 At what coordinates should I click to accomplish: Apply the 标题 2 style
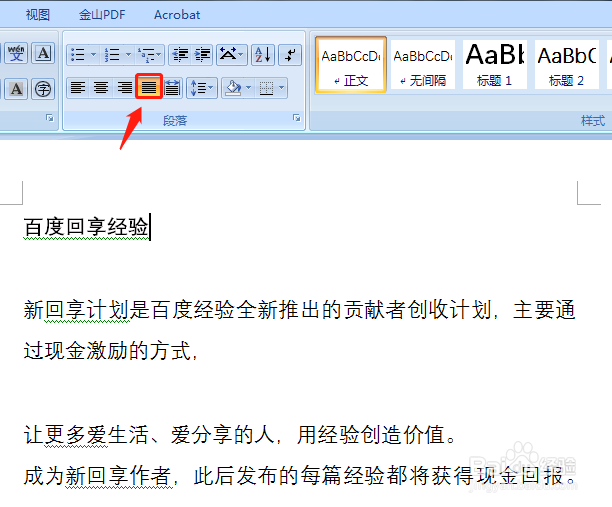click(x=566, y=65)
